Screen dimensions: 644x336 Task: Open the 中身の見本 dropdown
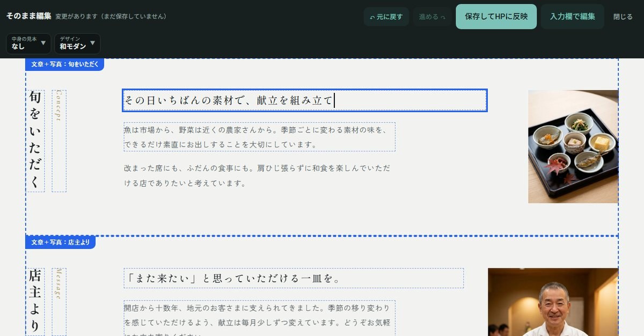(28, 43)
